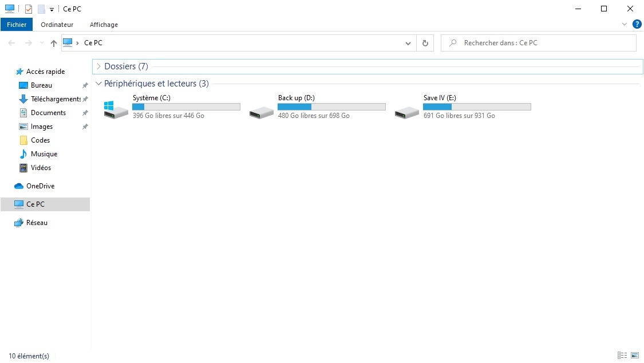The height and width of the screenshot is (363, 644).
Task: Click the Save IV (E:) usage bar
Action: click(477, 106)
